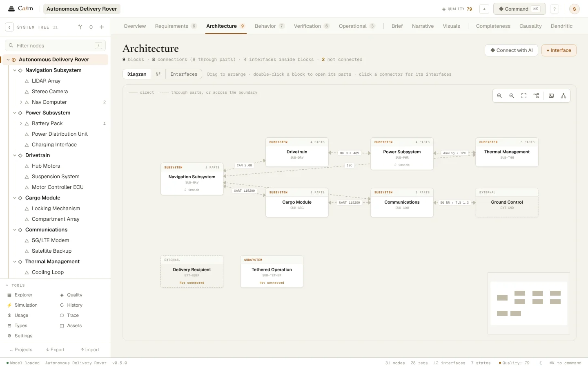Click the auto-layout tree icon in diagram toolbar
The height and width of the screenshot is (368, 588).
pos(536,96)
